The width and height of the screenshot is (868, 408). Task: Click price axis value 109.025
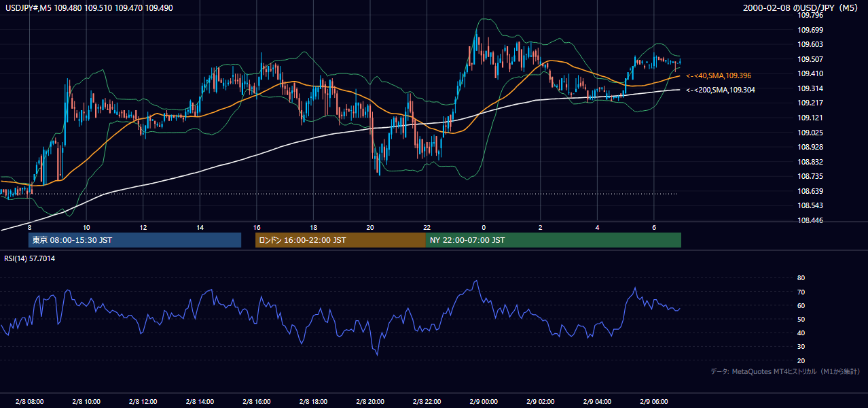[810, 132]
